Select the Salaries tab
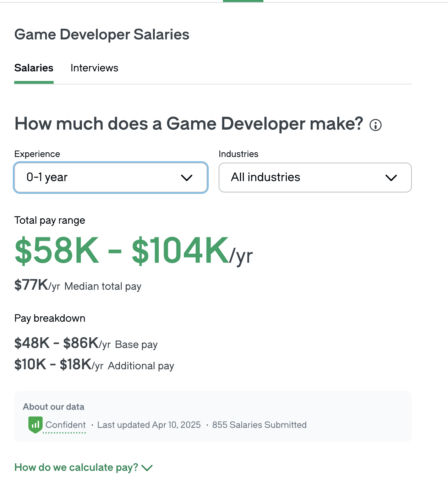448x490 pixels. 34,68
